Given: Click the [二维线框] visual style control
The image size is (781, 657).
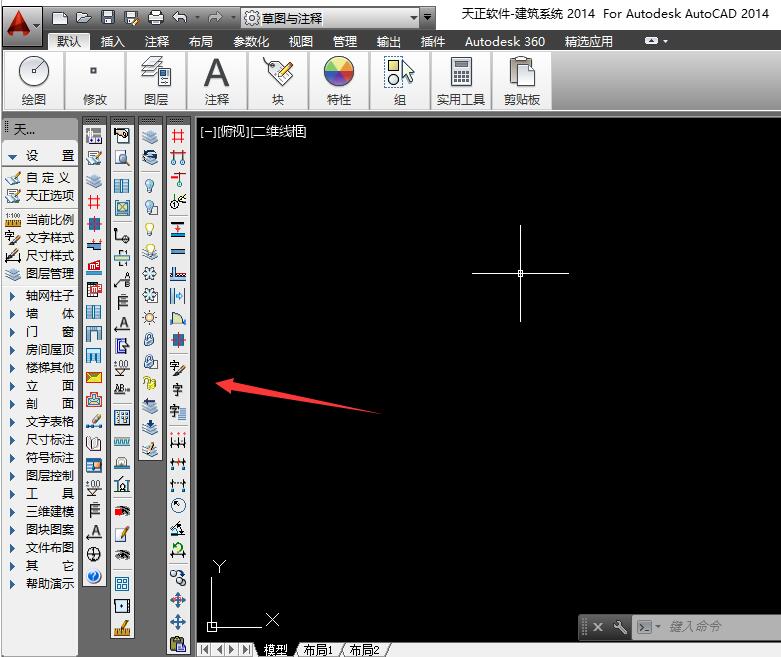Looking at the screenshot, I should (279, 132).
